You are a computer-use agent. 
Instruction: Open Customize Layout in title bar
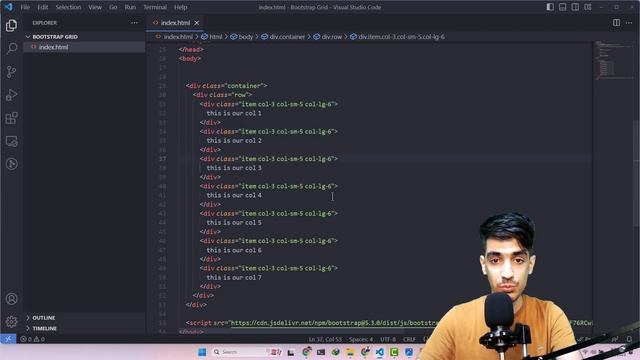pos(588,7)
